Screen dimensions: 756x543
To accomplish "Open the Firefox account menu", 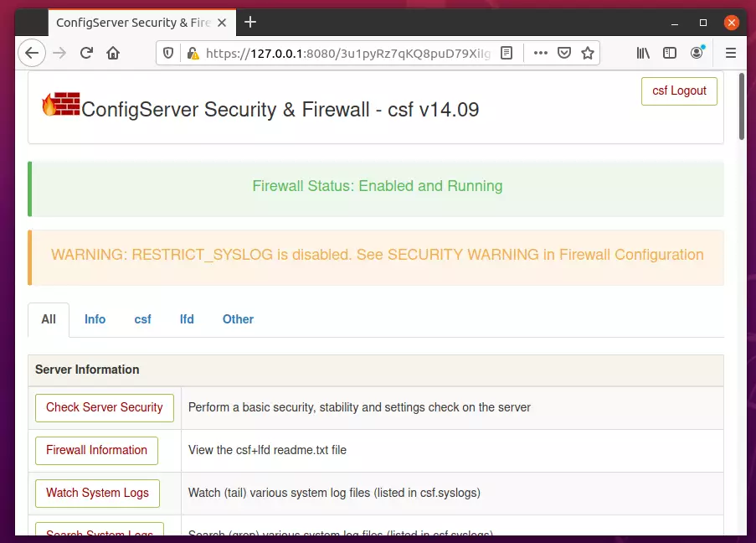I will (697, 52).
